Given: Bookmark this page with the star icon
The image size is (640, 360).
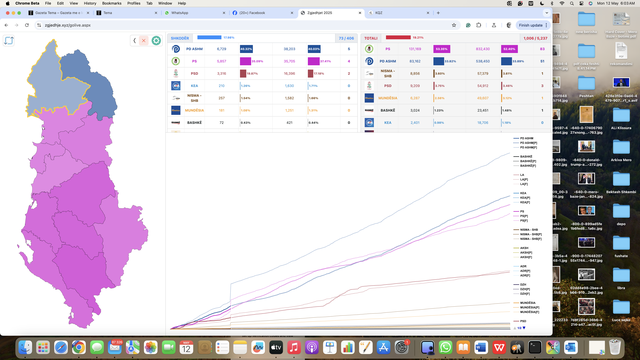Looking at the screenshot, I should point(454,25).
